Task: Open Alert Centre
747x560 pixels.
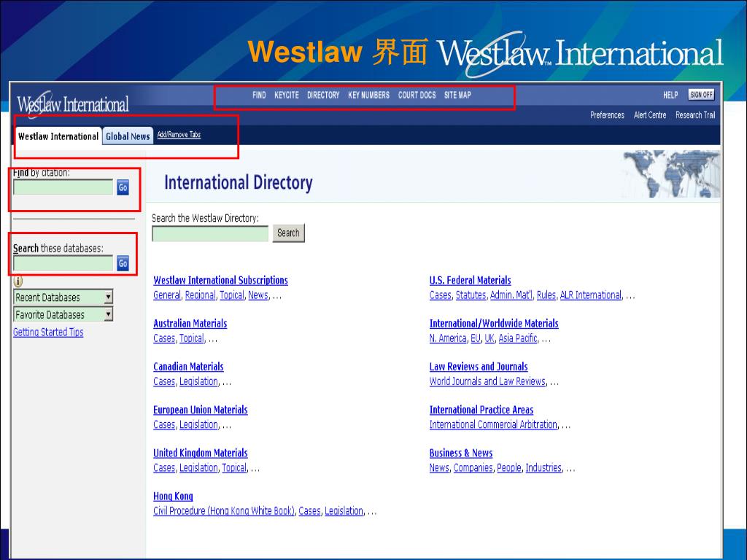Action: [650, 115]
